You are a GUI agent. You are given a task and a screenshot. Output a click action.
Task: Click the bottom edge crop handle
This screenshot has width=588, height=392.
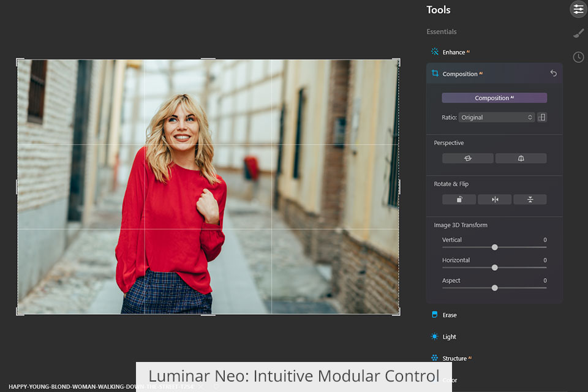click(x=208, y=315)
